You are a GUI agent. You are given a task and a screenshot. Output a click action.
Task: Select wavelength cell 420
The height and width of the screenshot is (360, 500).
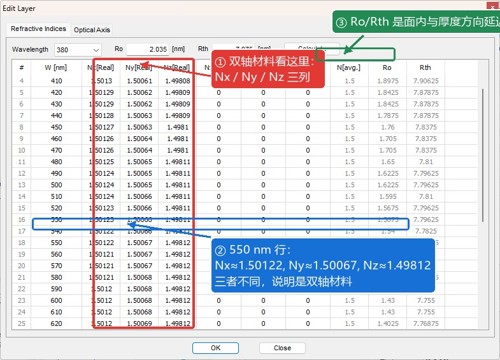click(x=56, y=92)
